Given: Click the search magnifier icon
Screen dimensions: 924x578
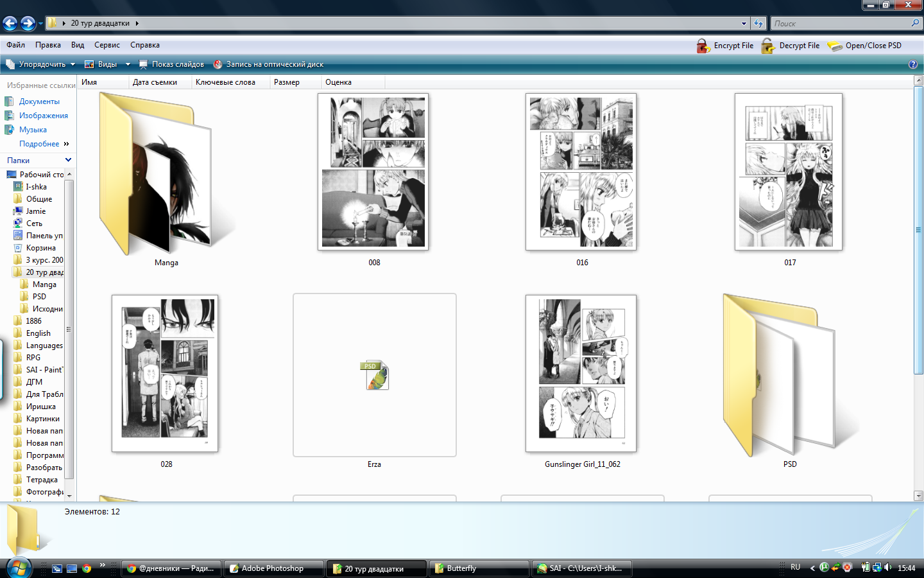Looking at the screenshot, I should tap(915, 23).
